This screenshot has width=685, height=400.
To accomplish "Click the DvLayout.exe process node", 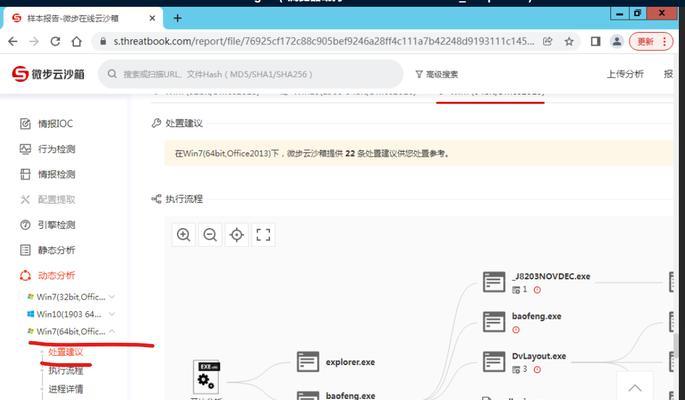I will click(x=524, y=362).
